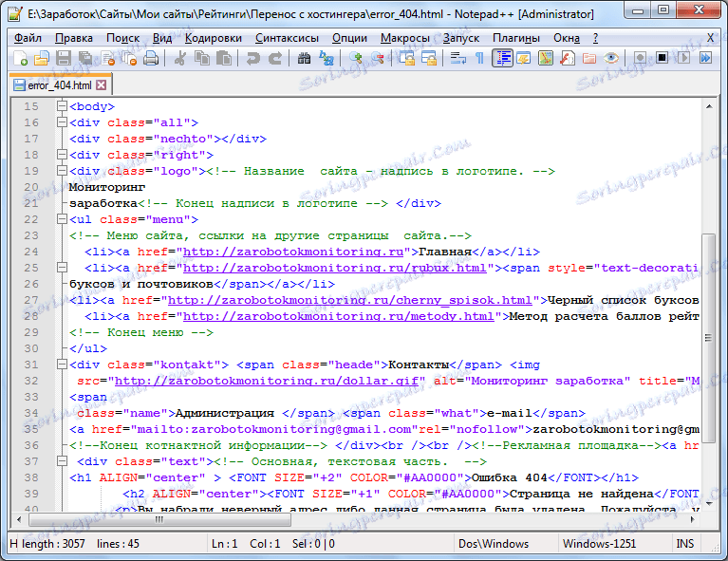Click the Save All toolbar icon

(85, 58)
